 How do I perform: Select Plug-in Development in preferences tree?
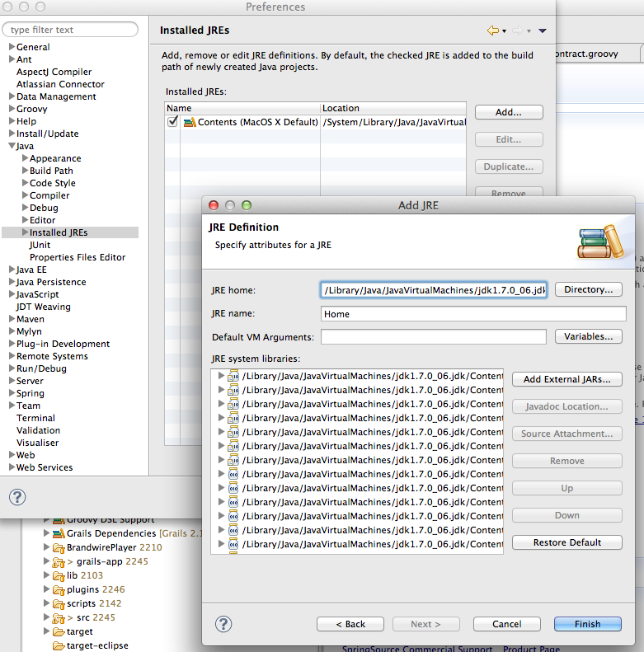click(63, 344)
